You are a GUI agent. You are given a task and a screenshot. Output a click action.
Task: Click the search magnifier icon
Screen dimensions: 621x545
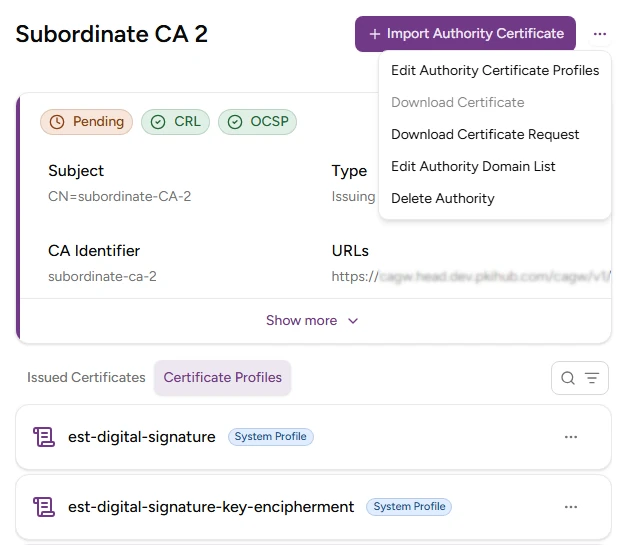(568, 378)
